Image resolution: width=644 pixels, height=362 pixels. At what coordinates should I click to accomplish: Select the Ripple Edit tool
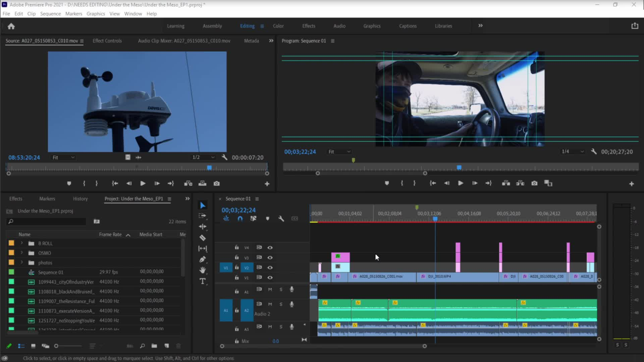(x=203, y=227)
